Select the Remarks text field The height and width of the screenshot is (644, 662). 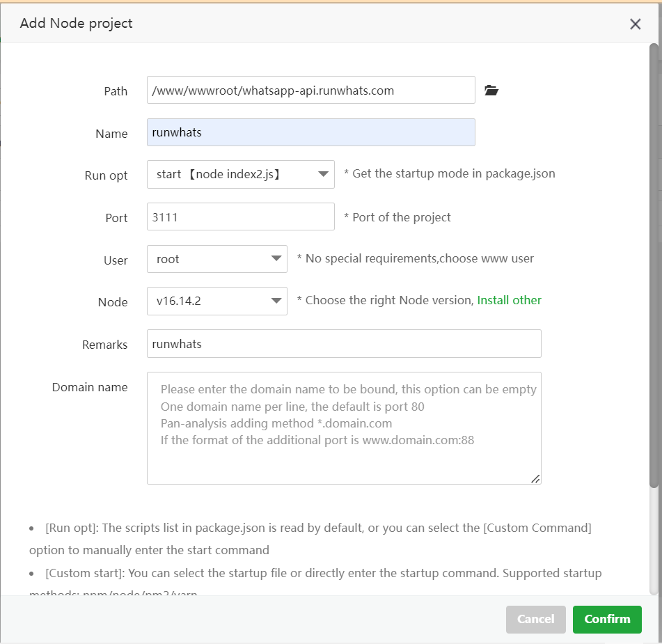tap(343, 344)
